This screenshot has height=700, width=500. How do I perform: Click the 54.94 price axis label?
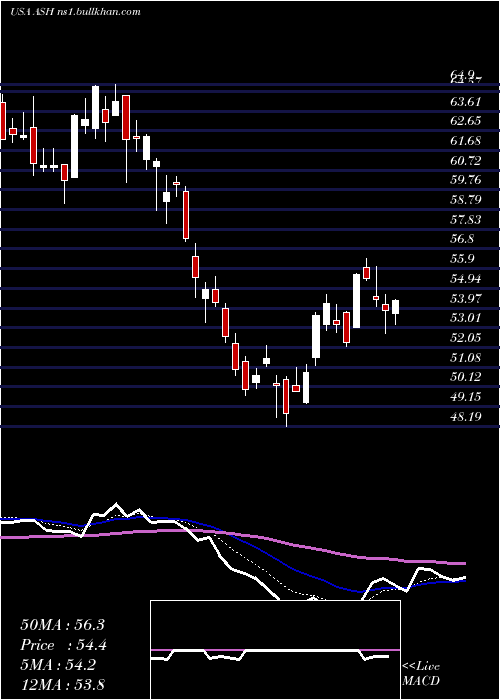466,279
